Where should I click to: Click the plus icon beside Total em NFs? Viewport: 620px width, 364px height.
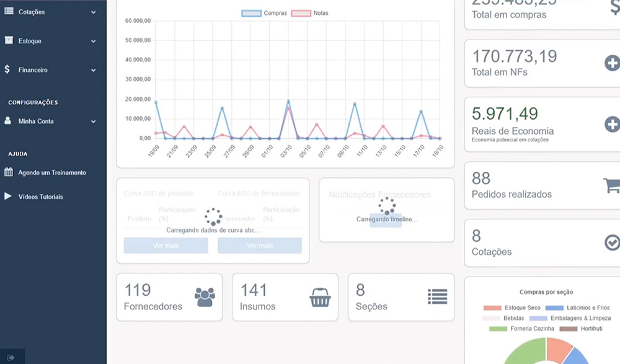611,63
